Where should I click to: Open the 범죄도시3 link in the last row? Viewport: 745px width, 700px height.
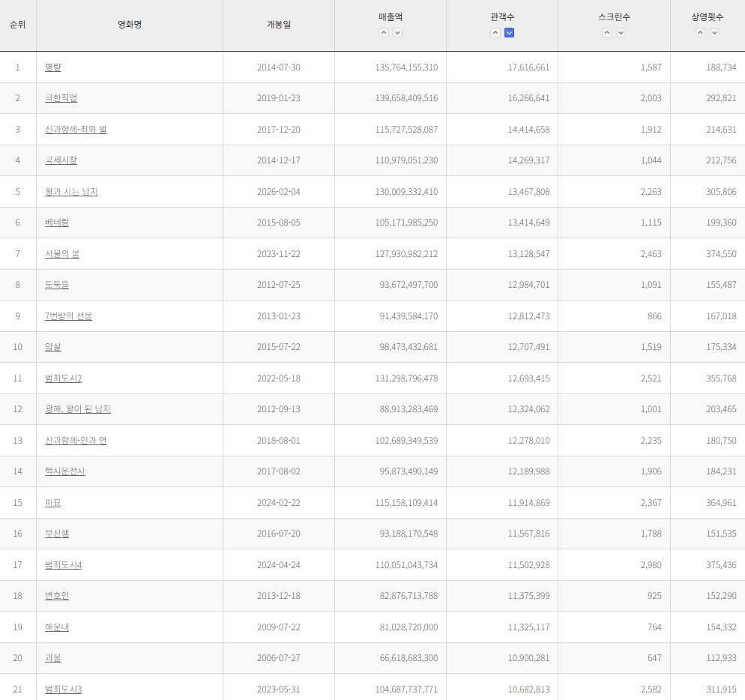coord(63,690)
